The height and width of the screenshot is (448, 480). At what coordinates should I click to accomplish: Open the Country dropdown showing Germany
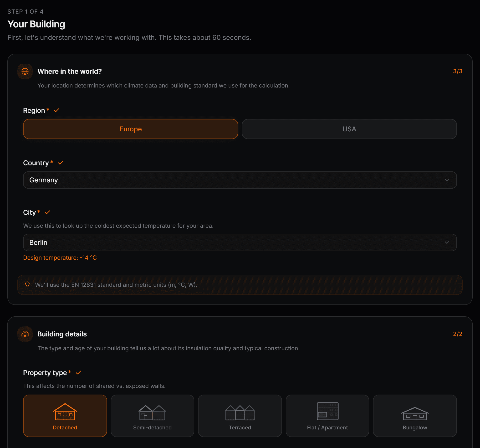pyautogui.click(x=240, y=180)
